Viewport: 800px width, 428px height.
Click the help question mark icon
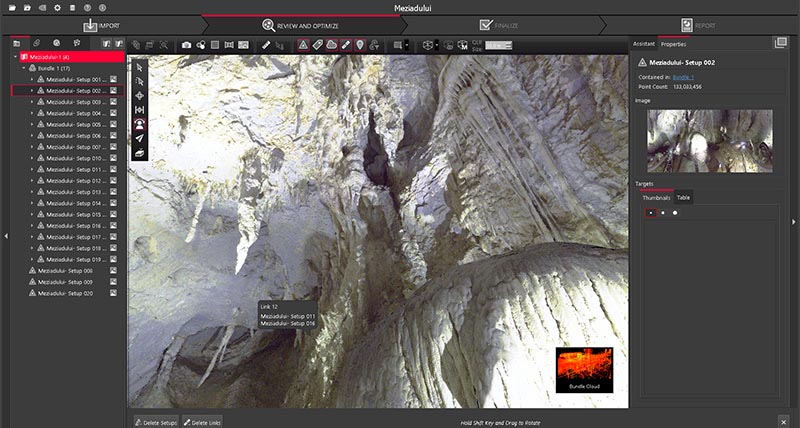tap(87, 7)
